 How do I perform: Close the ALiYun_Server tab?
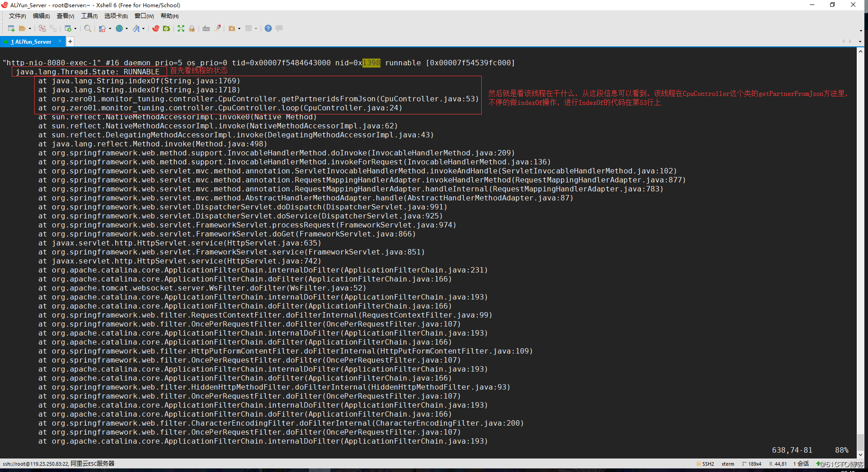pos(60,41)
